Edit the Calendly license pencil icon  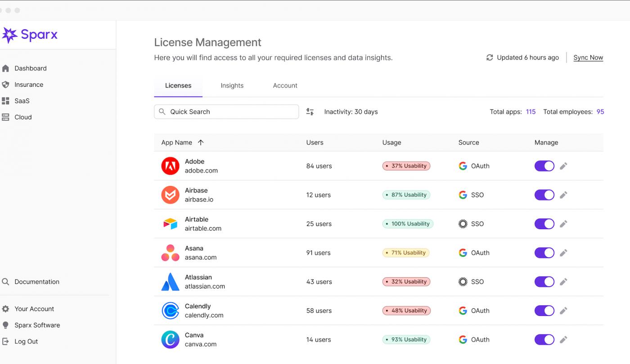(563, 311)
